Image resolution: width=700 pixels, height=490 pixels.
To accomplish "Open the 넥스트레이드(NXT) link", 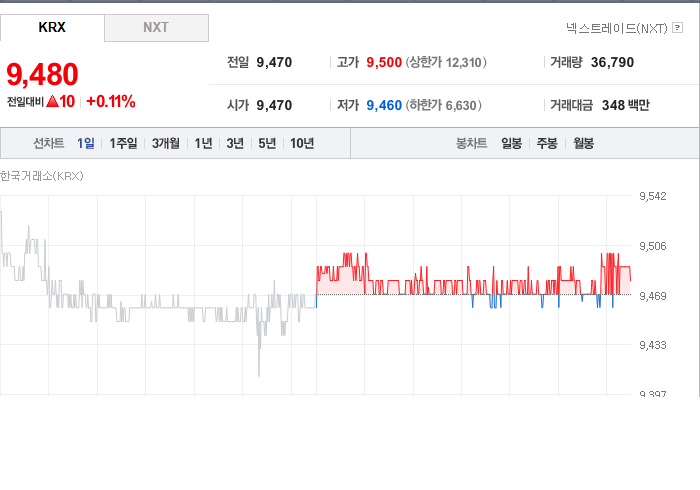I will [617, 28].
